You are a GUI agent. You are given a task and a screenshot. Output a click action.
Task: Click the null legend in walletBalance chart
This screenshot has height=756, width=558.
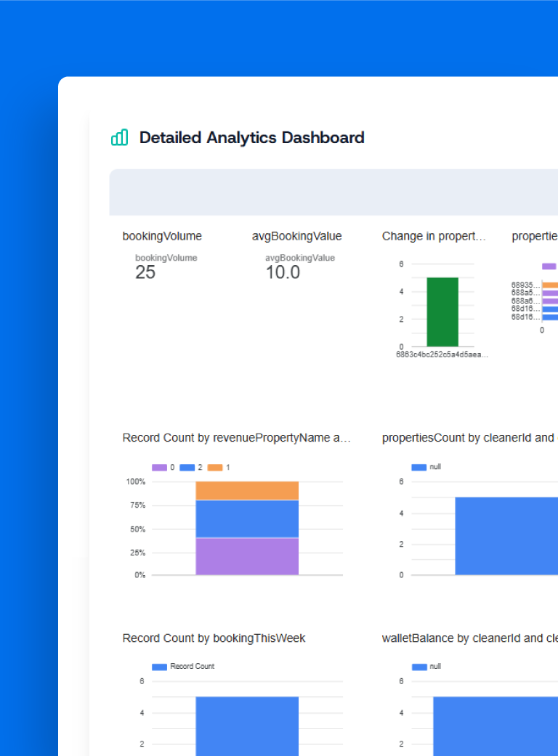tap(426, 667)
